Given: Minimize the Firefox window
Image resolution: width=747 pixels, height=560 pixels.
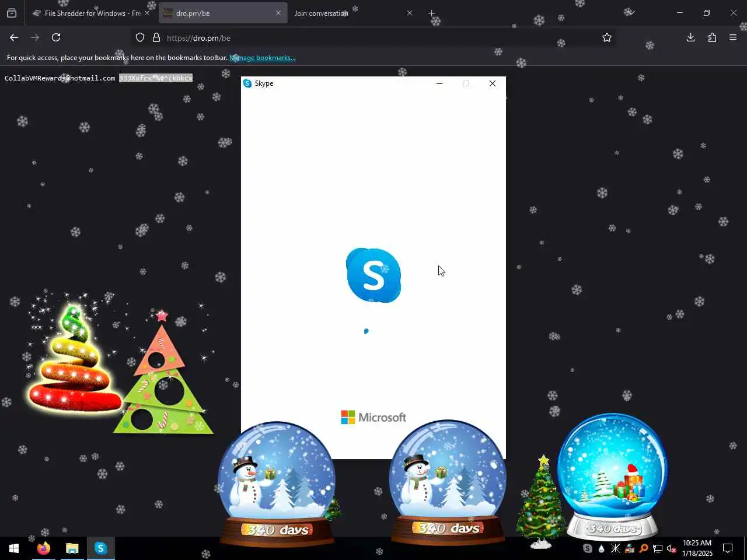Looking at the screenshot, I should (x=679, y=13).
